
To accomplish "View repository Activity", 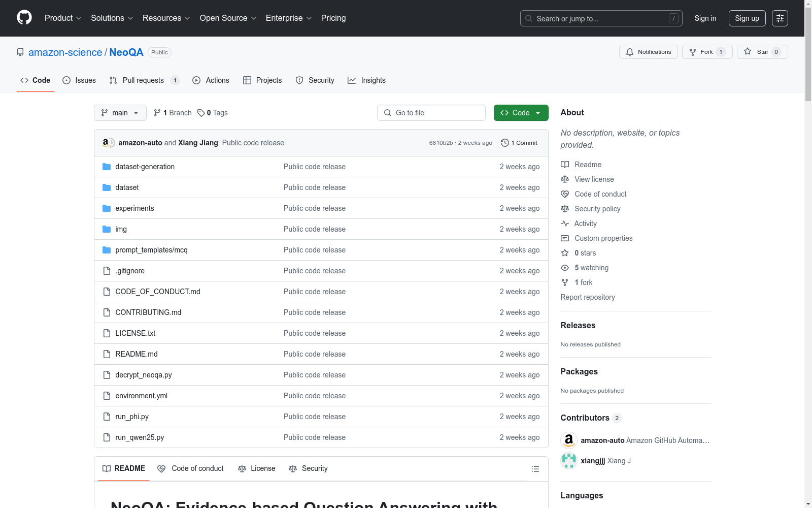I will 585,224.
